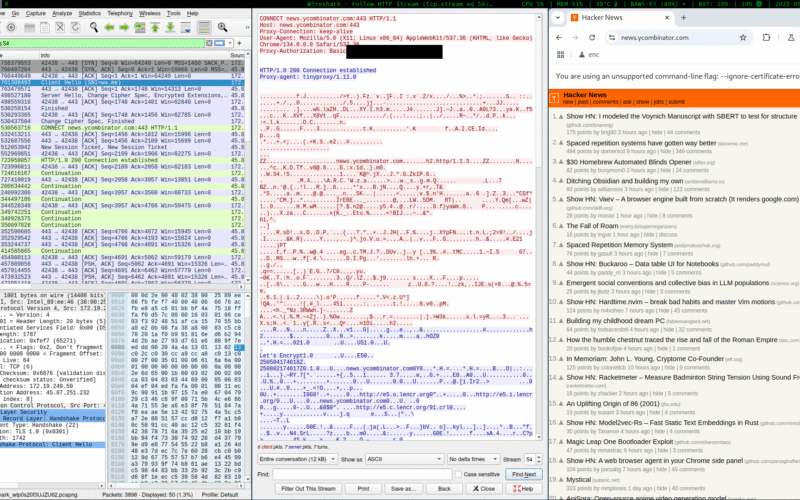This screenshot has width=800, height=500.
Task: Reload the Hacker News page
Action: (x=592, y=37)
